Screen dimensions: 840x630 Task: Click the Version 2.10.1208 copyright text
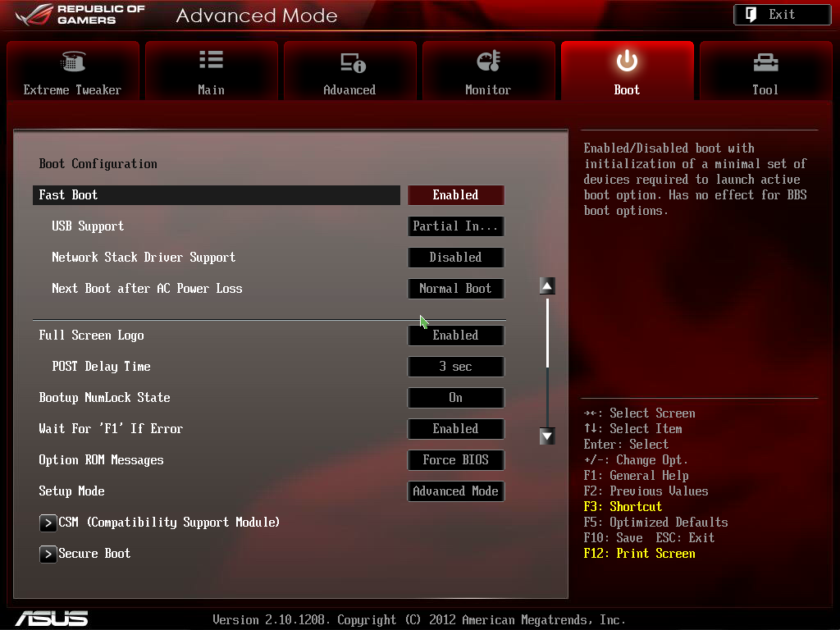[x=419, y=620]
